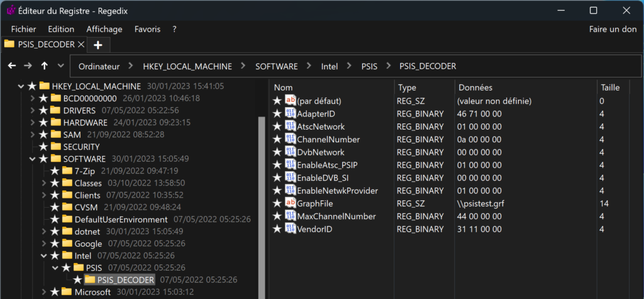Click the DvbNetwork binary value icon
Image resolution: width=644 pixels, height=299 pixels.
click(x=290, y=152)
